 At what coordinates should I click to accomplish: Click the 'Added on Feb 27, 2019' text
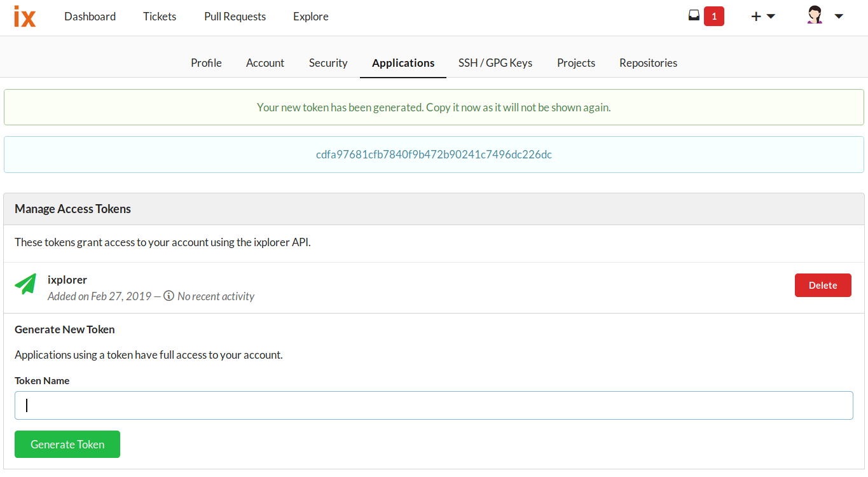pos(99,296)
